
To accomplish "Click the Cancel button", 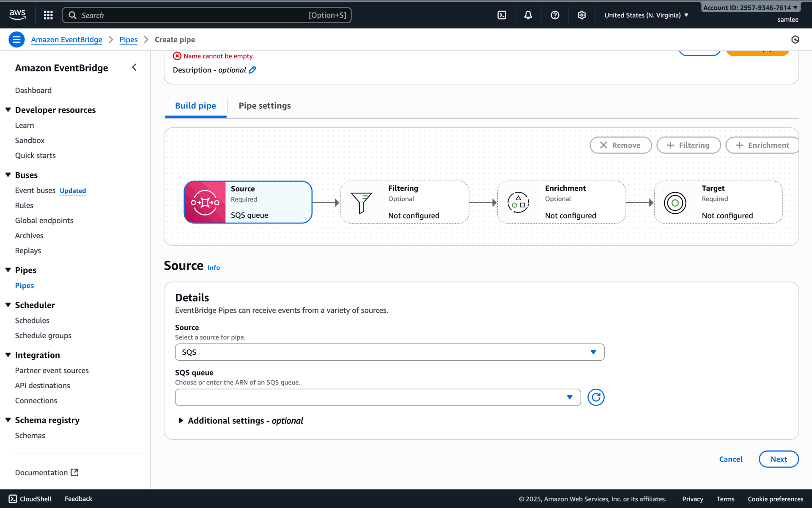I will [731, 459].
